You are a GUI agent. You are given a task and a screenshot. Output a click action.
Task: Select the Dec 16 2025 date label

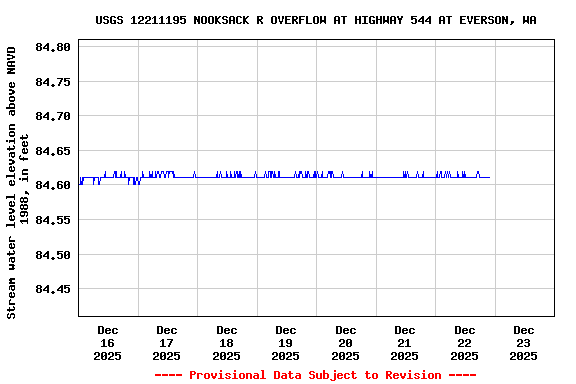coord(107,343)
